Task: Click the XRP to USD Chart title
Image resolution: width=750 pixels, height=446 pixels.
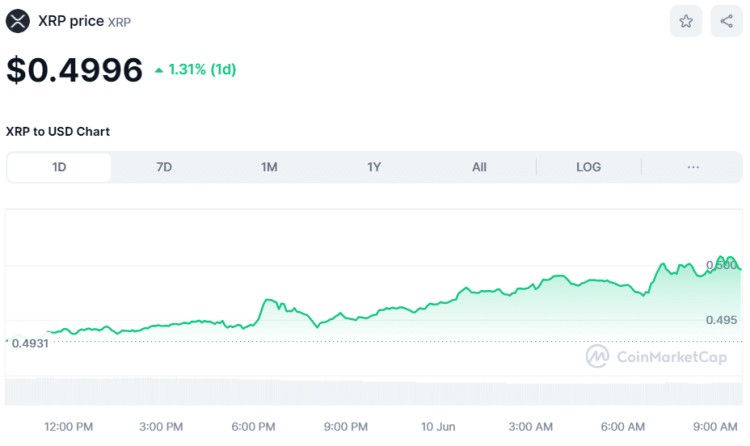Action: [58, 132]
